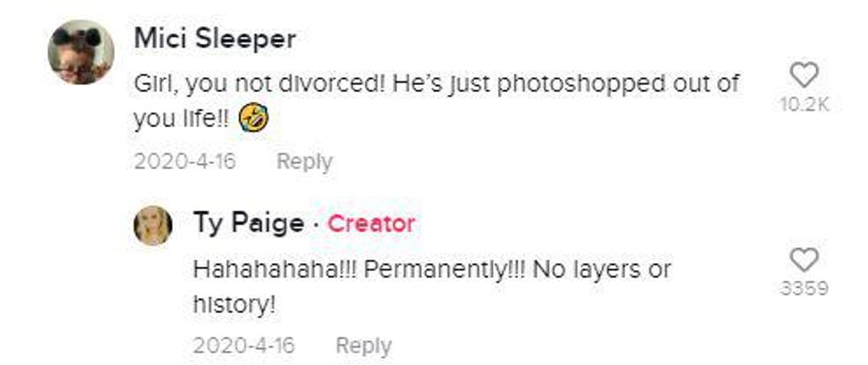Open Mici Sleeper's profile picture

(81, 52)
